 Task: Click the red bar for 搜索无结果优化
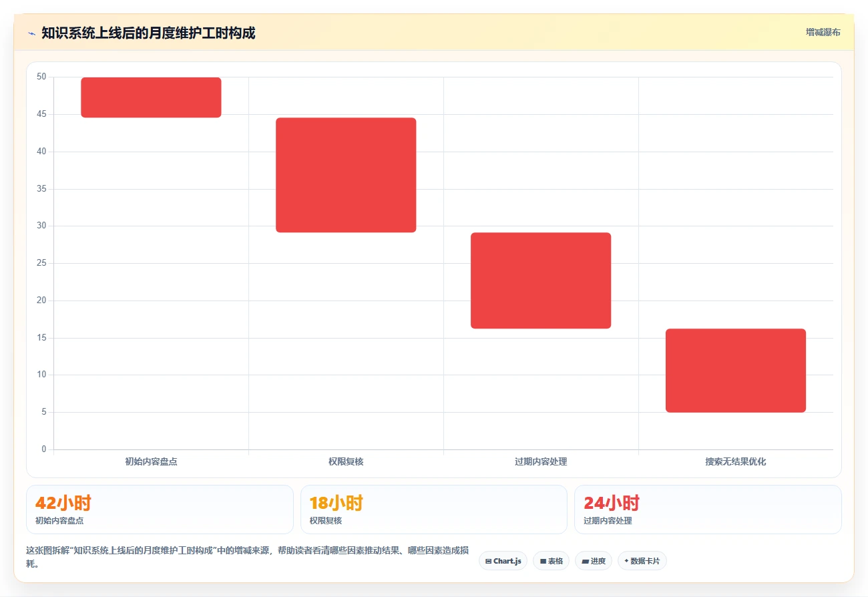[736, 371]
